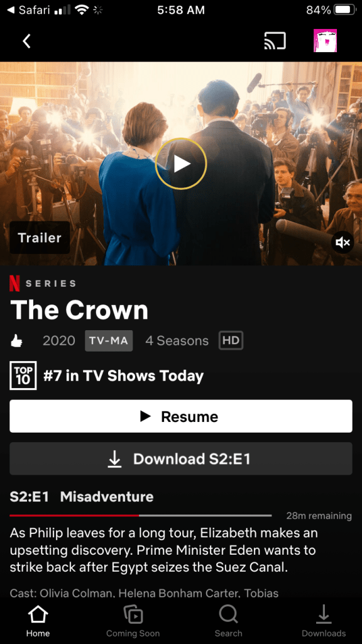Return to Safari via status bar

pos(28,10)
